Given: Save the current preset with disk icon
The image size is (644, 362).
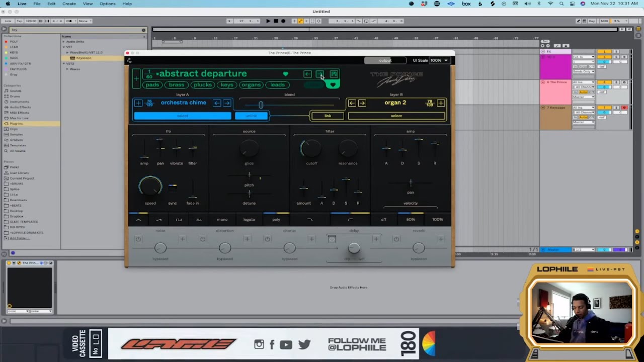Looking at the screenshot, I should click(x=334, y=74).
